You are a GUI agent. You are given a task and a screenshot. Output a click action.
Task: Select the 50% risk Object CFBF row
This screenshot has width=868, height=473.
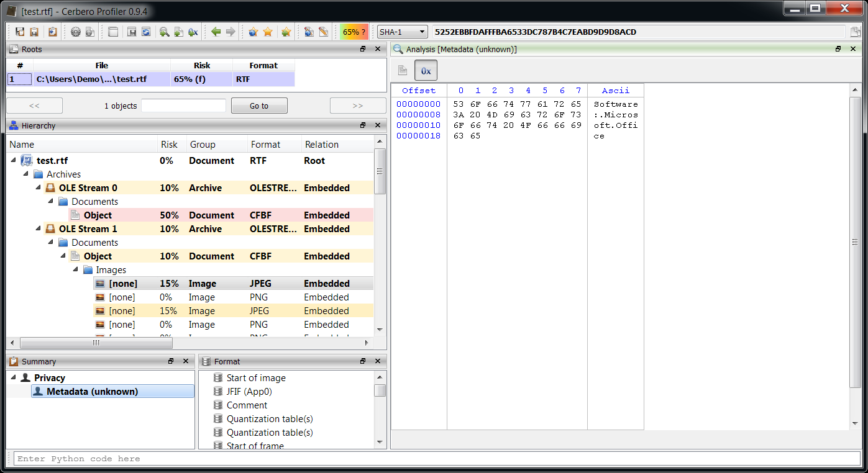(x=221, y=215)
